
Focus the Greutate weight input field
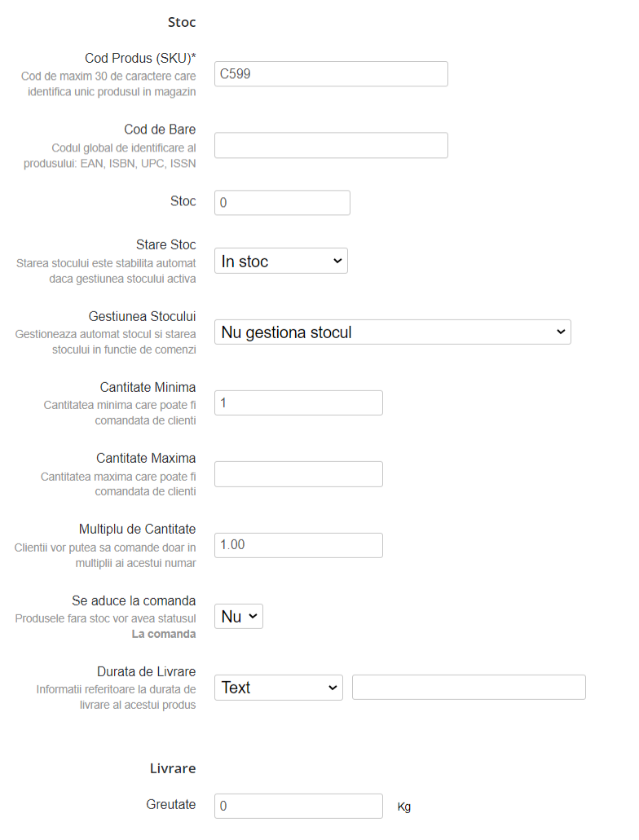point(298,807)
